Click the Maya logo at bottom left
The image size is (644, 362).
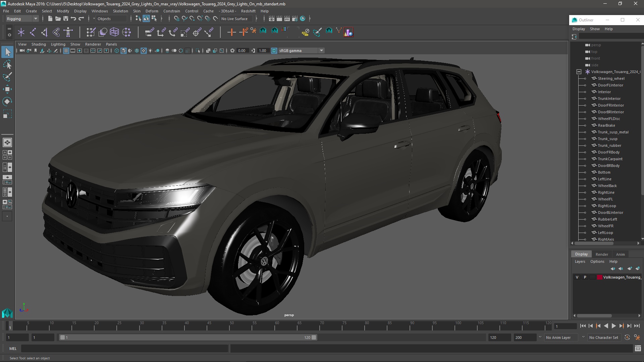[7, 313]
